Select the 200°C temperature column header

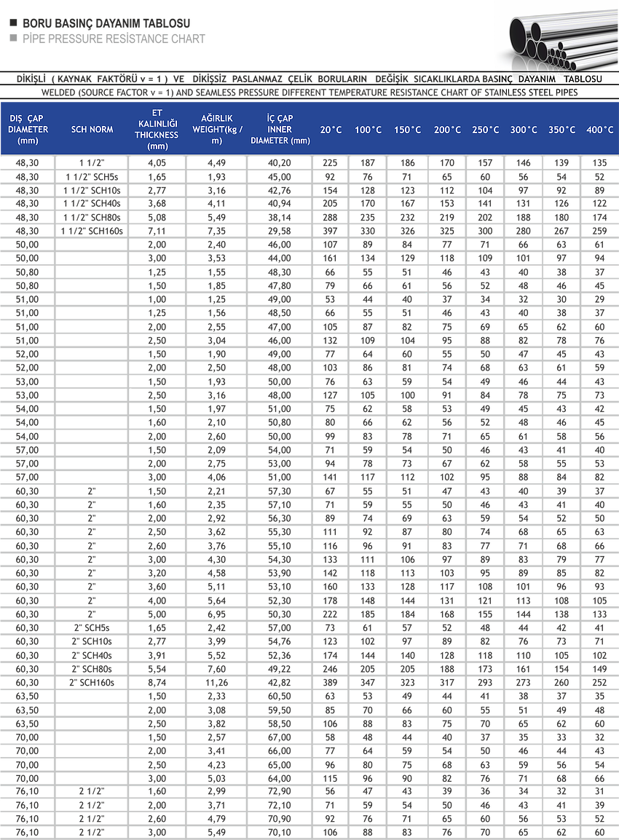click(446, 130)
